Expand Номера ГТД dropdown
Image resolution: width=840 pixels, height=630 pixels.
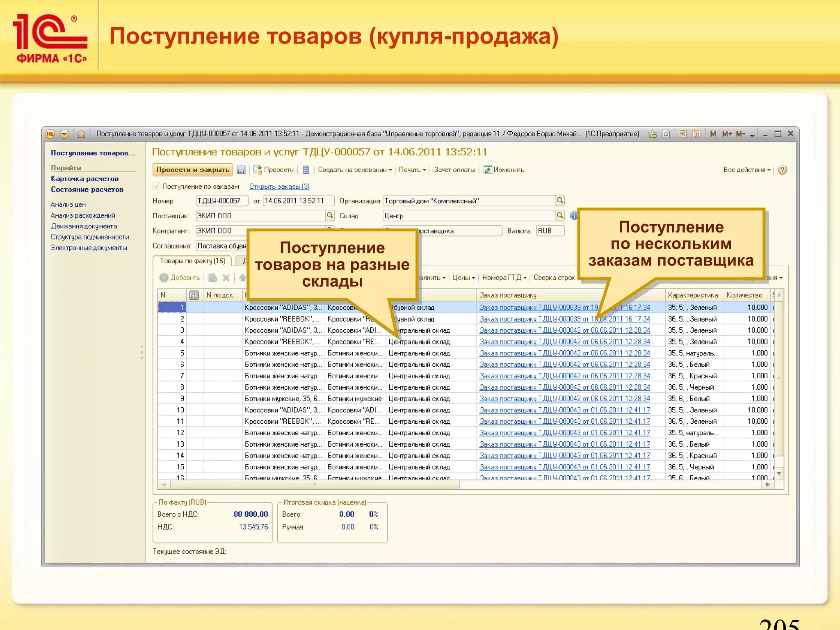click(x=504, y=278)
